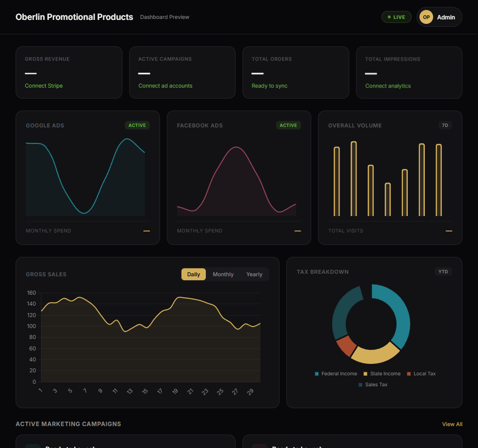Click View All campaigns link

coord(452,424)
